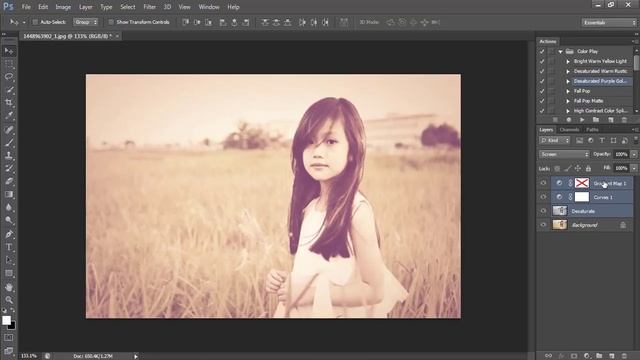Lock transparent pixels in Layers panel

click(557, 168)
